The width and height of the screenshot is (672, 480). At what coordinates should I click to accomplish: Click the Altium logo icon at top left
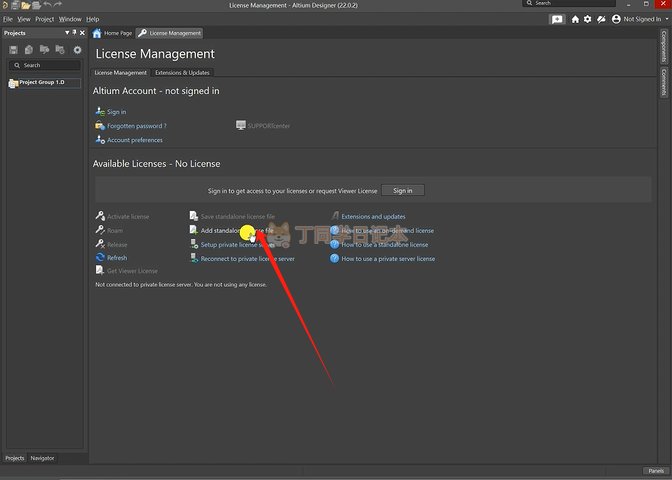point(5,5)
